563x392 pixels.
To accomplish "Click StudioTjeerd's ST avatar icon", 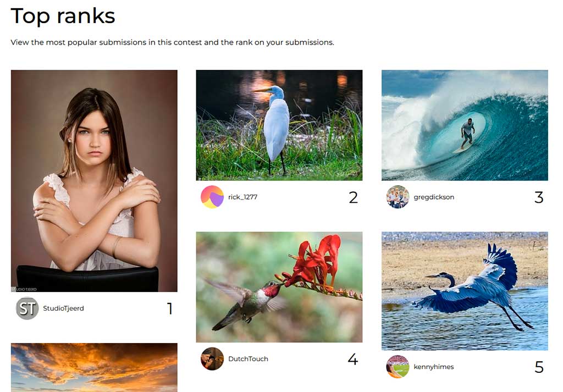I will 27,308.
